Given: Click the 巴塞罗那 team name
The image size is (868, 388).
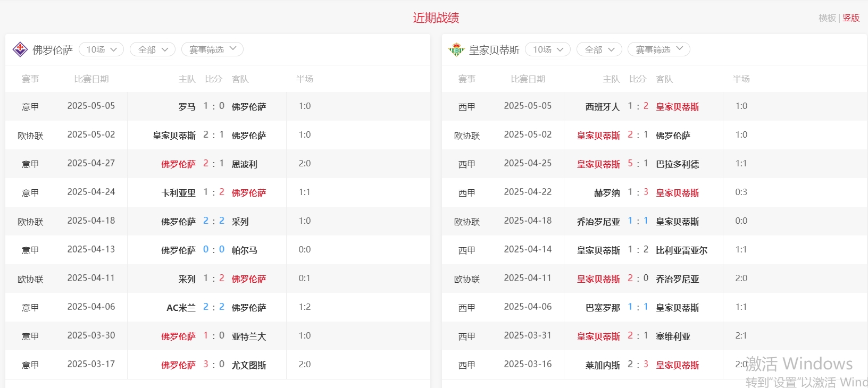Looking at the screenshot, I should point(603,308).
